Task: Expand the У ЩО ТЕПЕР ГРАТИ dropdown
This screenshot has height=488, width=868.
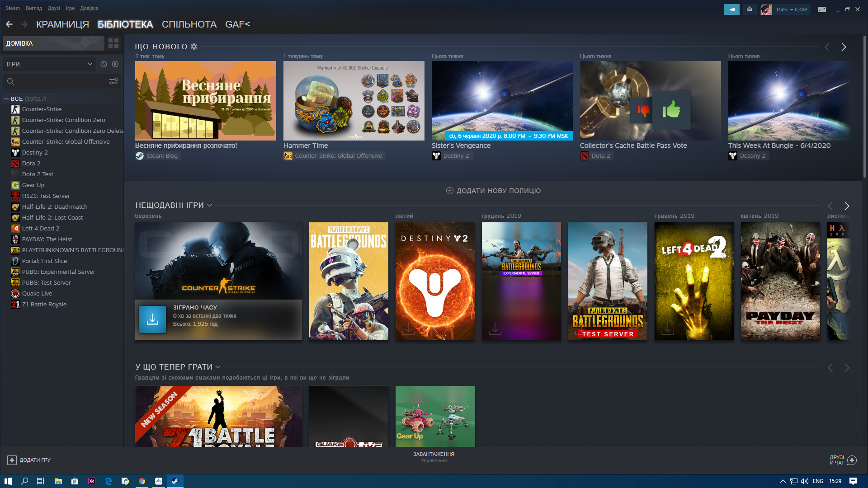Action: point(217,367)
